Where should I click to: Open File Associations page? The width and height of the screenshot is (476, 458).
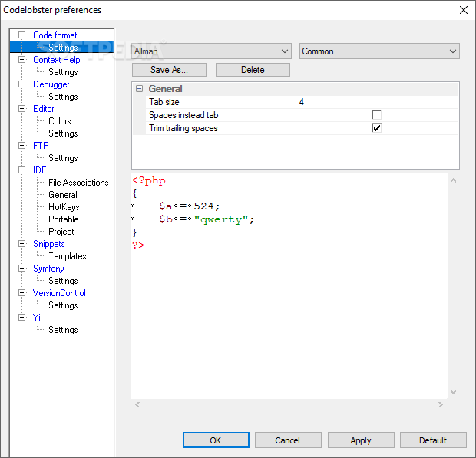(x=78, y=183)
